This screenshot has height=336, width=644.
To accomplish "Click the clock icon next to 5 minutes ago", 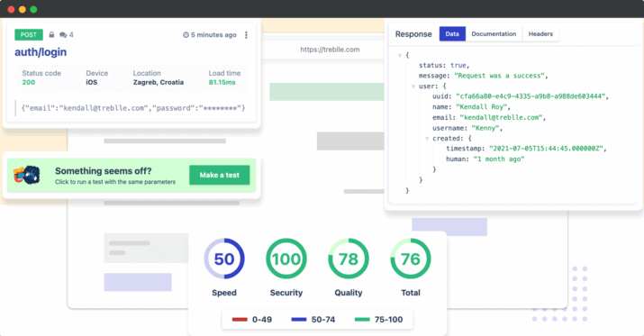I will (186, 35).
